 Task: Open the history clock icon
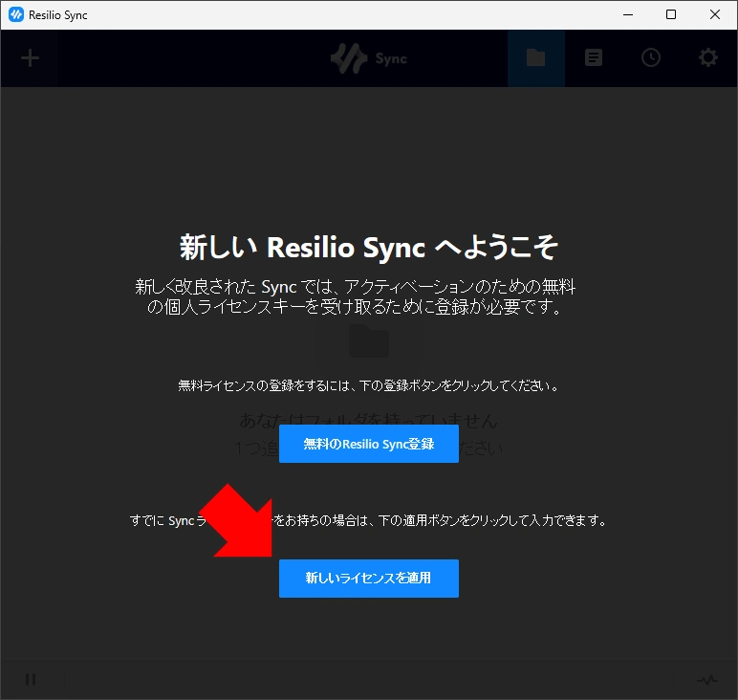(650, 58)
